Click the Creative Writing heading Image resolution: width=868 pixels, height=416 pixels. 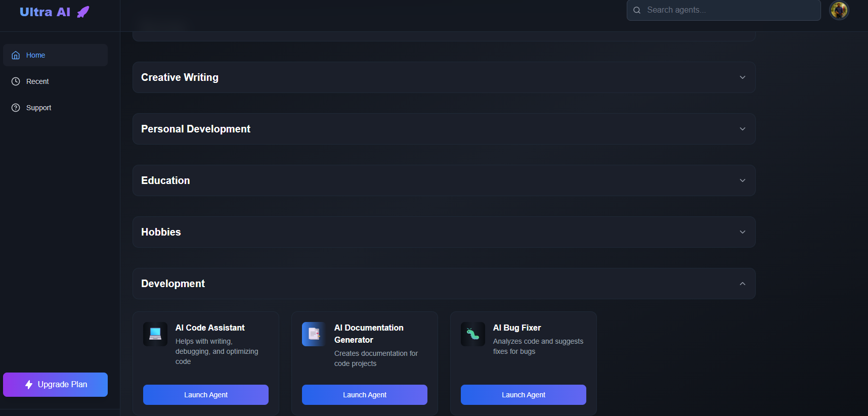pyautogui.click(x=180, y=77)
